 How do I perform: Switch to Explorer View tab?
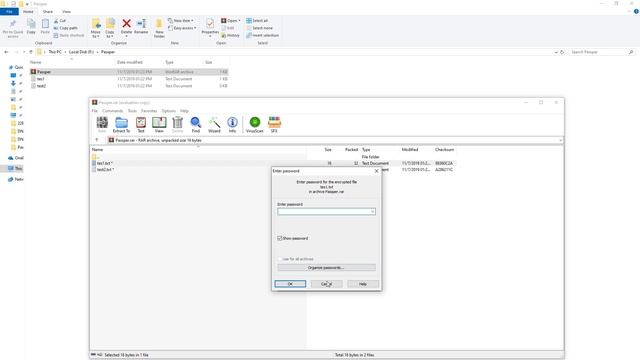66,11
